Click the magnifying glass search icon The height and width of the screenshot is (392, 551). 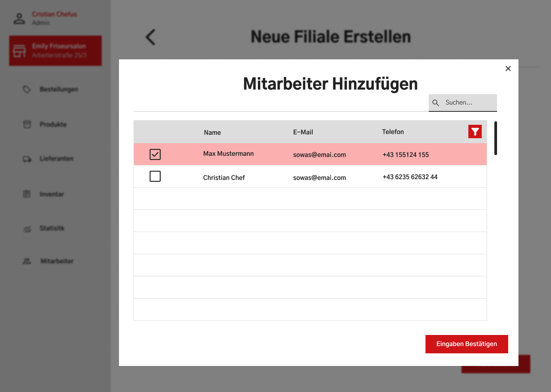(435, 103)
